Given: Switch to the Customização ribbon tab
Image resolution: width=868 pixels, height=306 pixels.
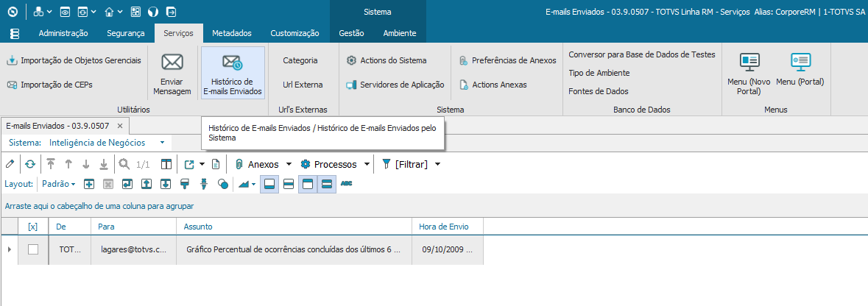Looking at the screenshot, I should [x=294, y=33].
